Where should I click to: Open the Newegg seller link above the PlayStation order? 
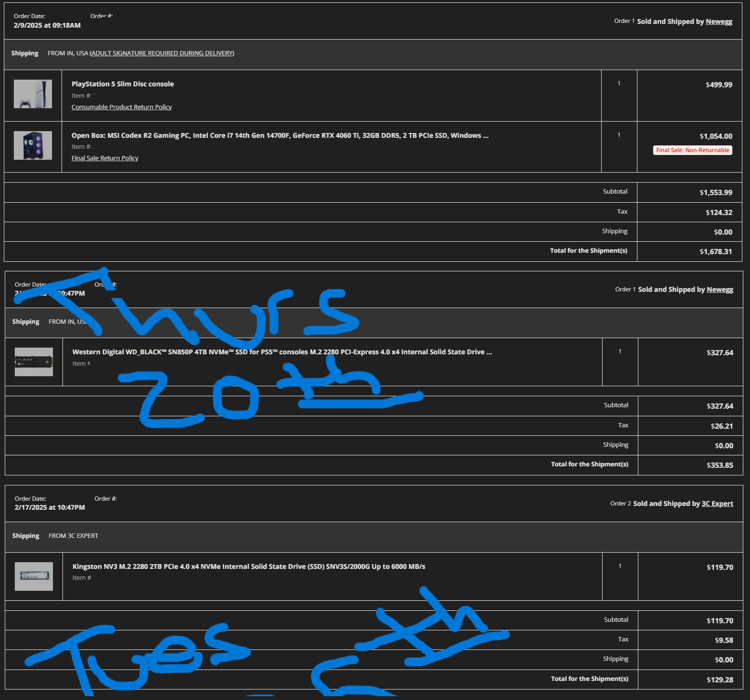(x=719, y=21)
